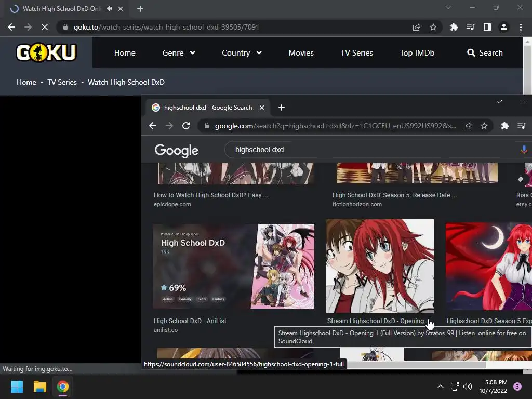Screen dimensions: 532x399
Task: Close the highschool dxd Google Search tab
Action: pyautogui.click(x=262, y=108)
